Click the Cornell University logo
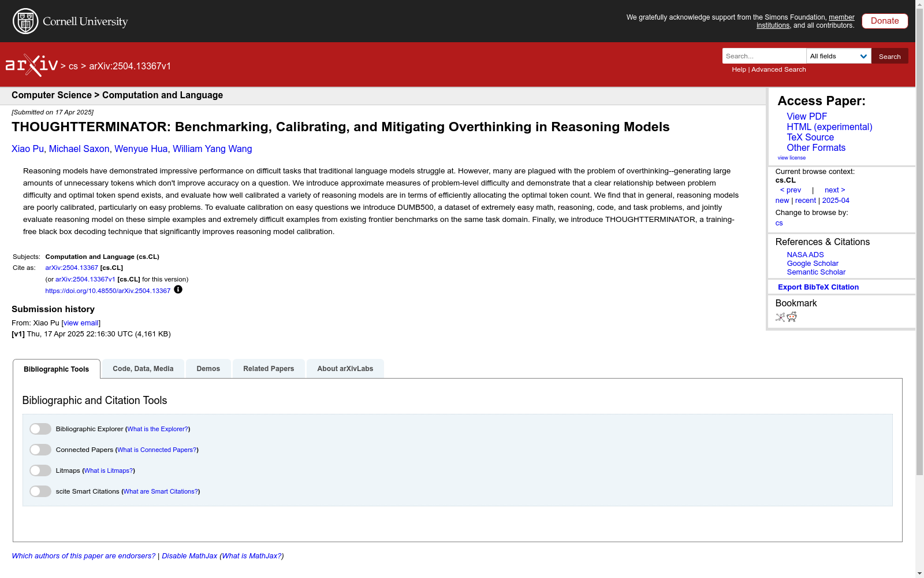This screenshot has height=578, width=924. click(70, 21)
